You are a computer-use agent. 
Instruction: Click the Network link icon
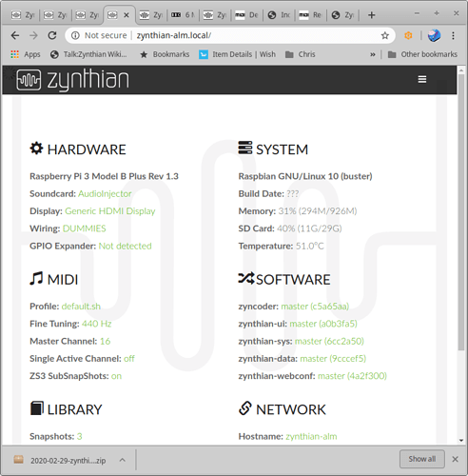[x=245, y=408]
